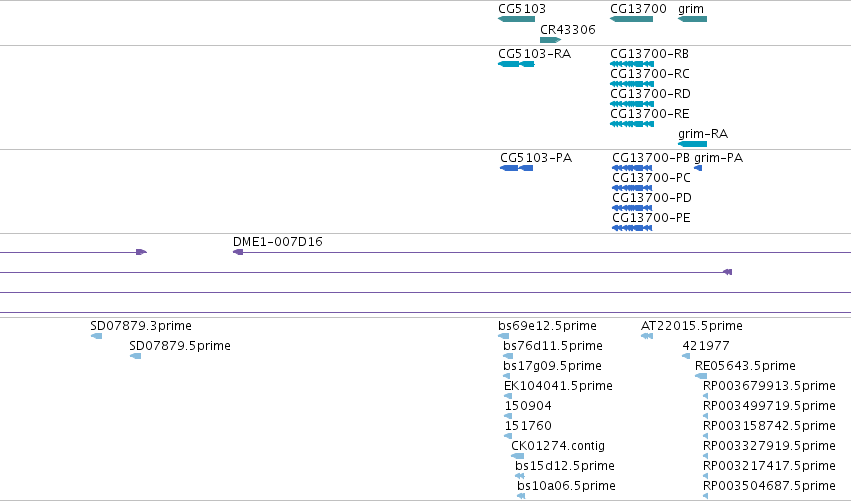Select the CG13700-PE protein feature
Screen dimensions: 851x501
pyautogui.click(x=632, y=228)
